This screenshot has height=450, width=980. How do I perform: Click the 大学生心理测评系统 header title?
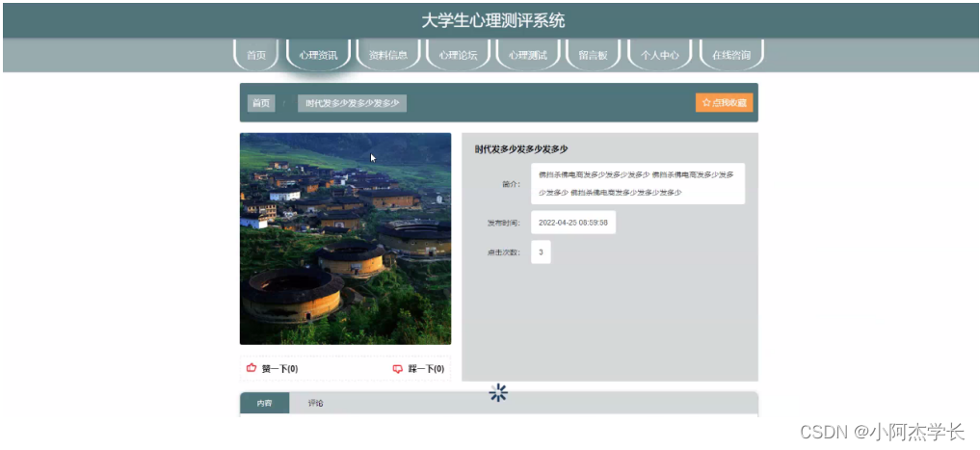click(492, 20)
